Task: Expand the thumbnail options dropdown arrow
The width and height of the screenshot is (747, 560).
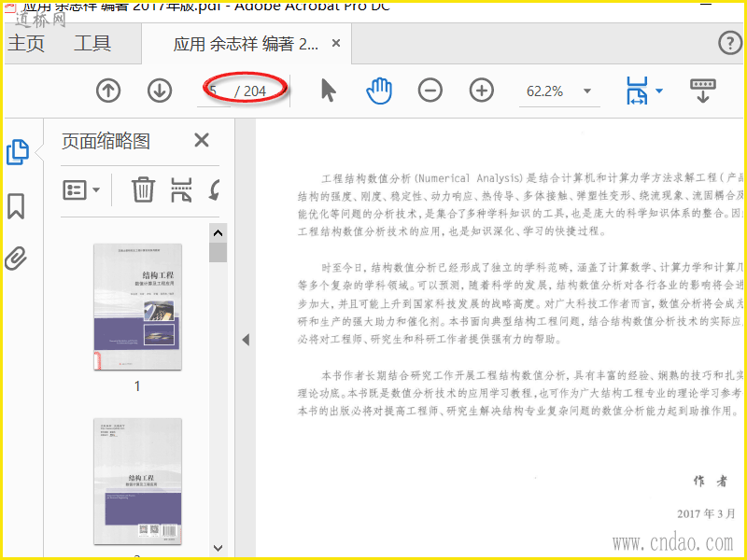Action: (96, 190)
